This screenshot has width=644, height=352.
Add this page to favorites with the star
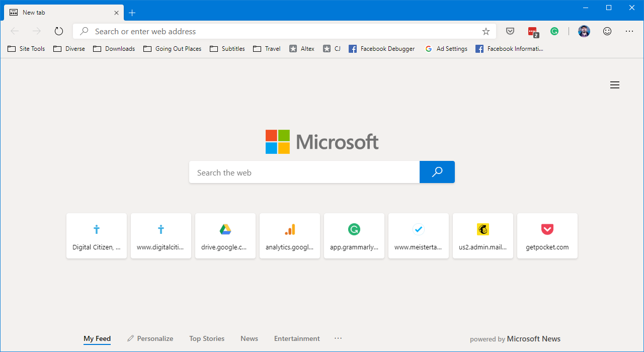[486, 31]
